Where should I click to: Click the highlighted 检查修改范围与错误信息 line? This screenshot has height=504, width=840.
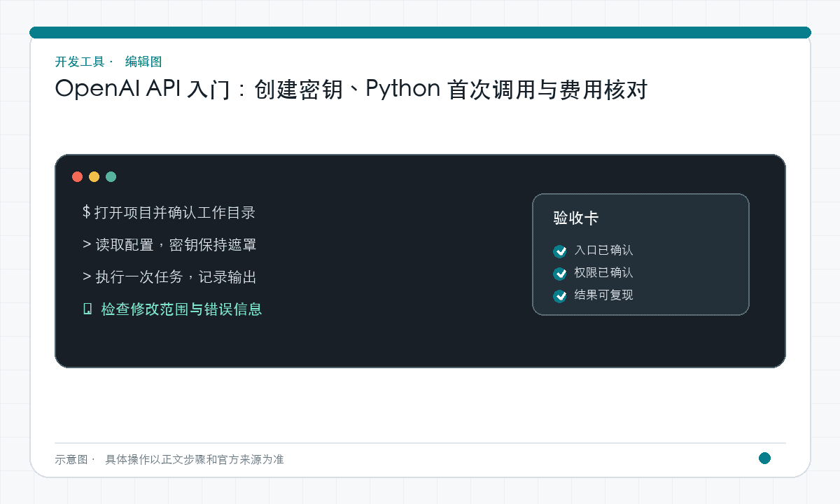pos(181,309)
